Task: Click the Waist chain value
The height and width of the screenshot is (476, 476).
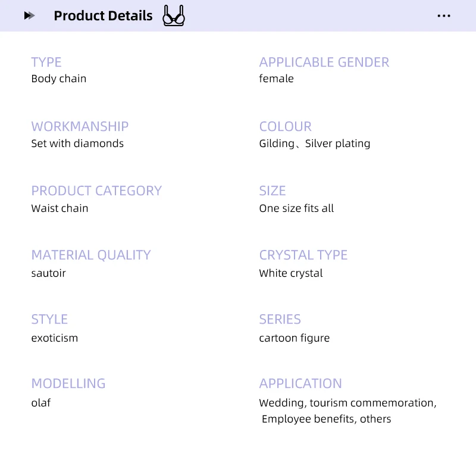Action: (x=60, y=208)
